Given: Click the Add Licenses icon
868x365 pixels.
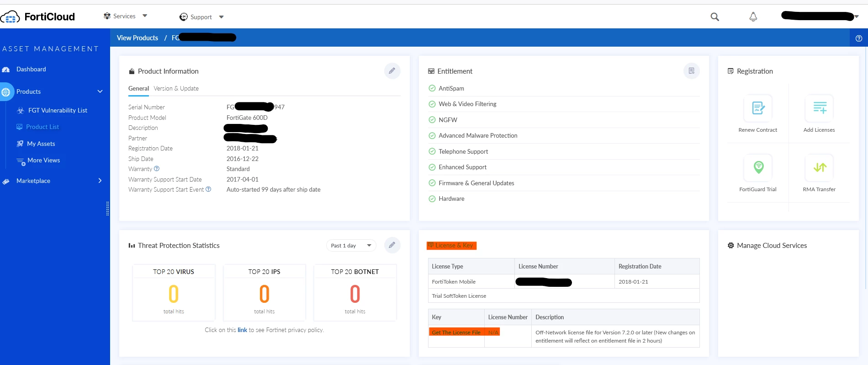Looking at the screenshot, I should 820,108.
